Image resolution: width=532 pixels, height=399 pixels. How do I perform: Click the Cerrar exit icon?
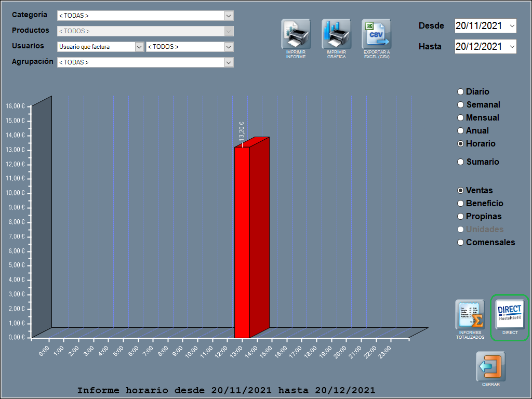tap(490, 366)
